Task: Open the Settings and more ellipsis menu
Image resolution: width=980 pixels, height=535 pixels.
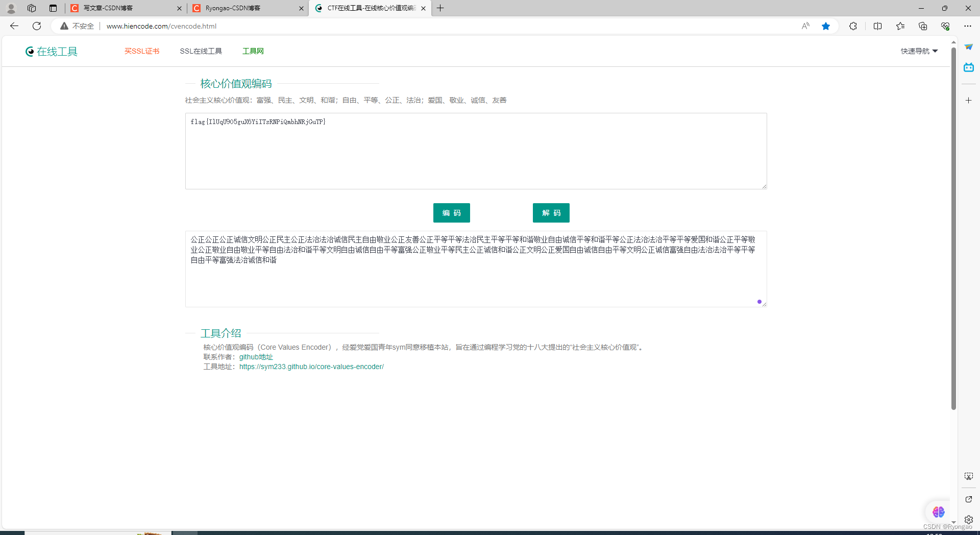Action: (968, 26)
